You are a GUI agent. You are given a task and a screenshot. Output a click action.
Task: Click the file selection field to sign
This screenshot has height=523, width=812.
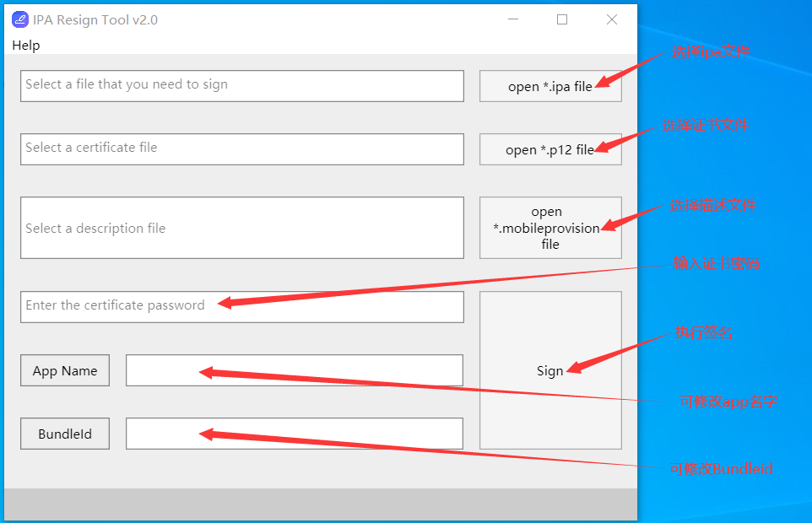[242, 85]
